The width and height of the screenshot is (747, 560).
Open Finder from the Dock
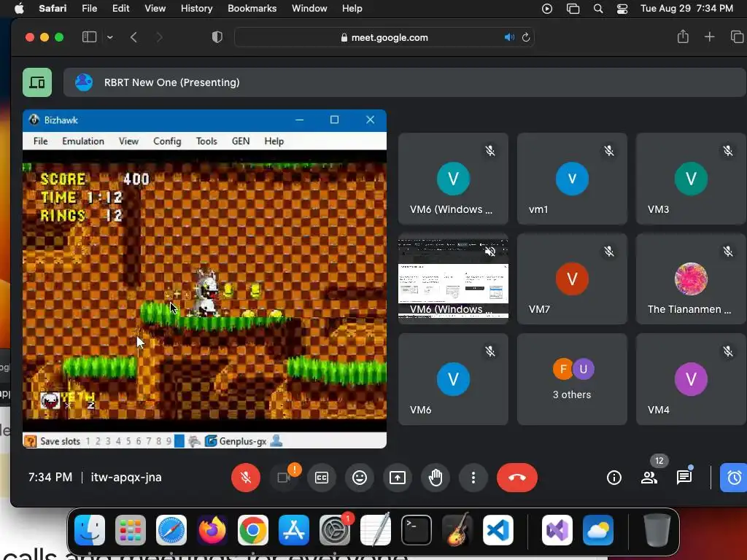coord(90,529)
